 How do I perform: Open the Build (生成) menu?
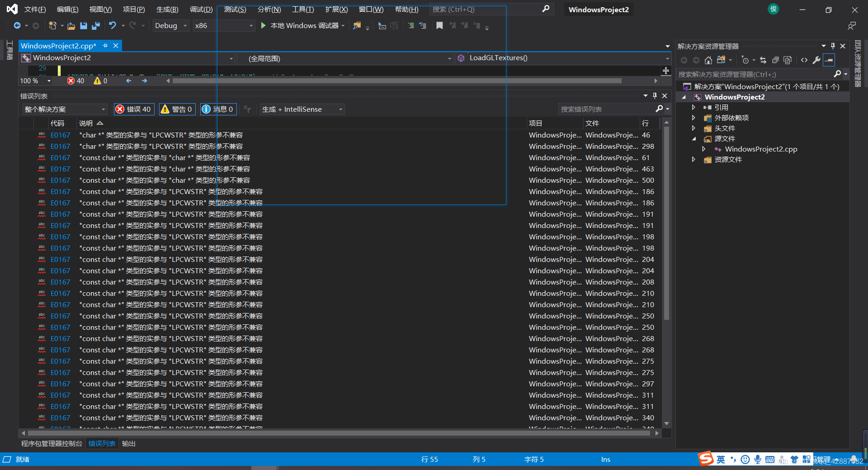[x=167, y=9]
